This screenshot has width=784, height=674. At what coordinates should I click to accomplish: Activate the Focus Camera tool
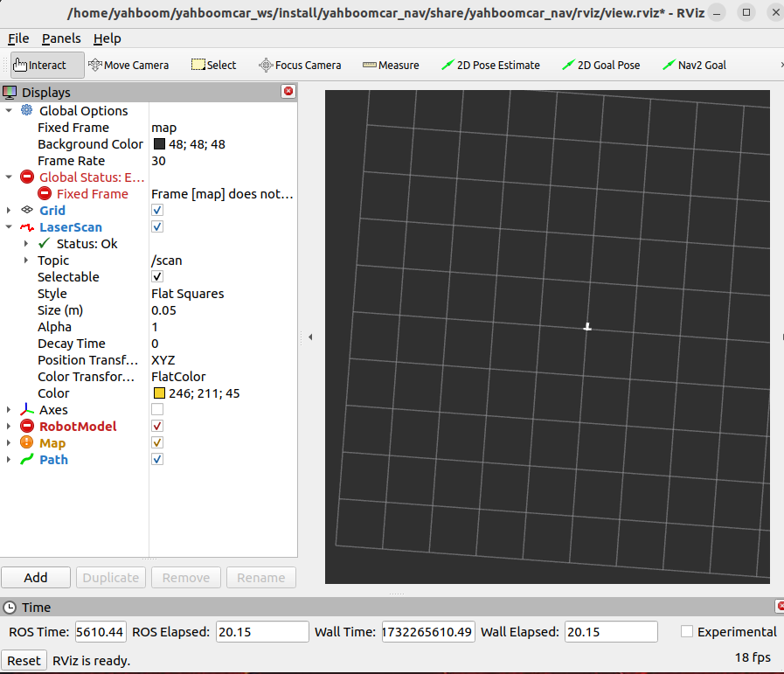300,65
